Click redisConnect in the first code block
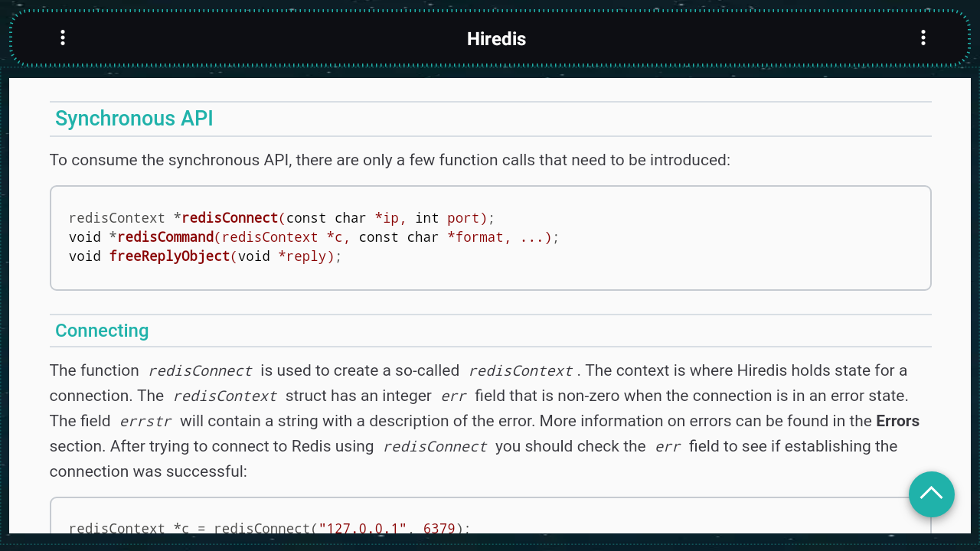Image resolution: width=980 pixels, height=551 pixels. 230,218
